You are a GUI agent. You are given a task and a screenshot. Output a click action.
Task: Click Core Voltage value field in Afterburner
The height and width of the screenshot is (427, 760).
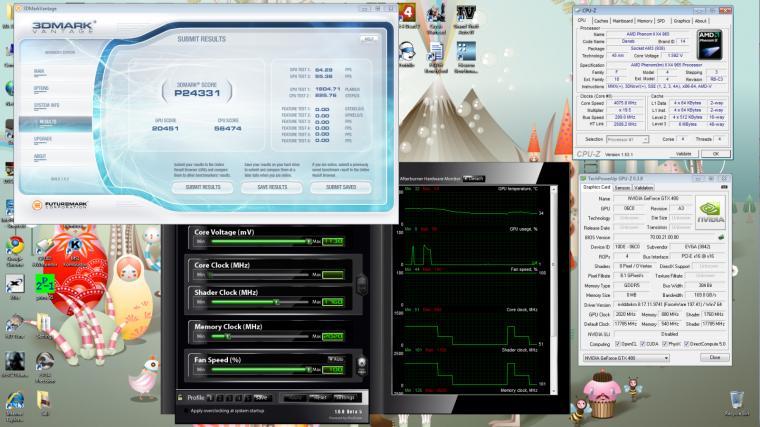click(x=333, y=241)
